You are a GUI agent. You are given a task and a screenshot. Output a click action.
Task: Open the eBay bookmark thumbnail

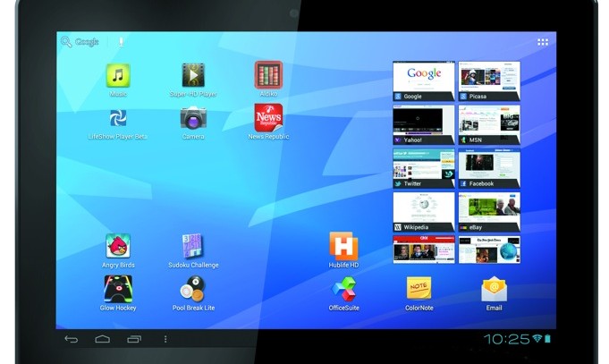click(x=489, y=212)
